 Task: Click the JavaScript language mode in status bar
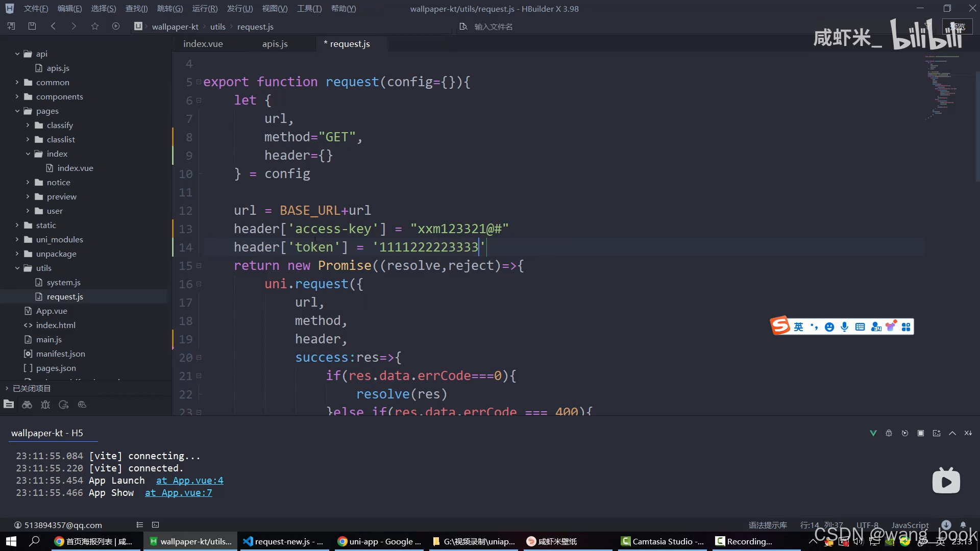coord(910,525)
